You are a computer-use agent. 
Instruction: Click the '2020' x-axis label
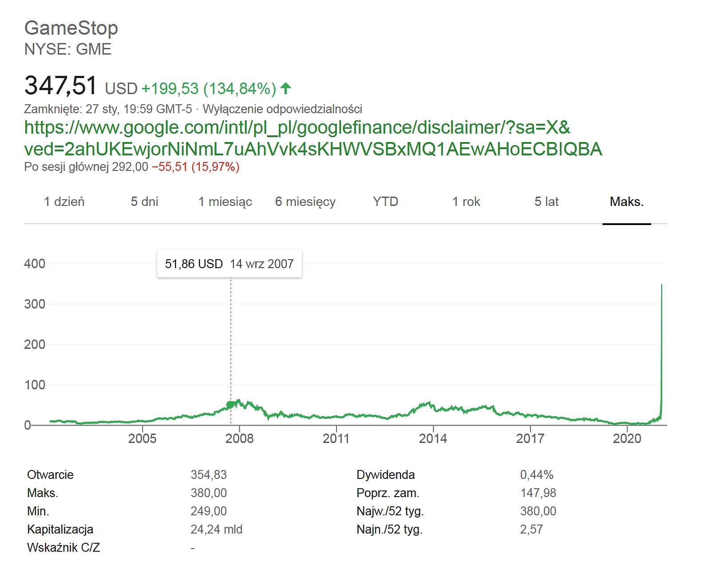click(x=627, y=439)
